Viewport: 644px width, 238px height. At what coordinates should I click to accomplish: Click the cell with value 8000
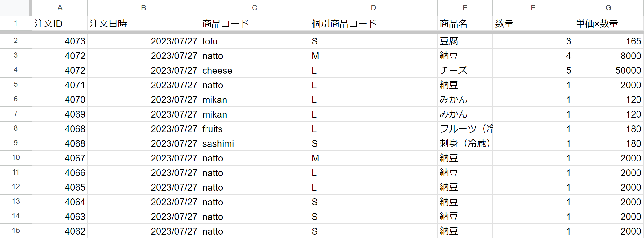608,56
